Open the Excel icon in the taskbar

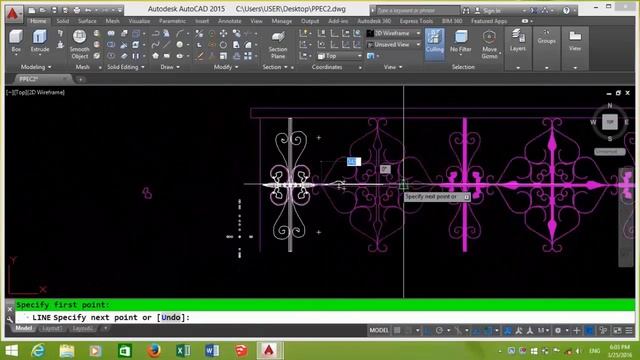click(x=183, y=351)
